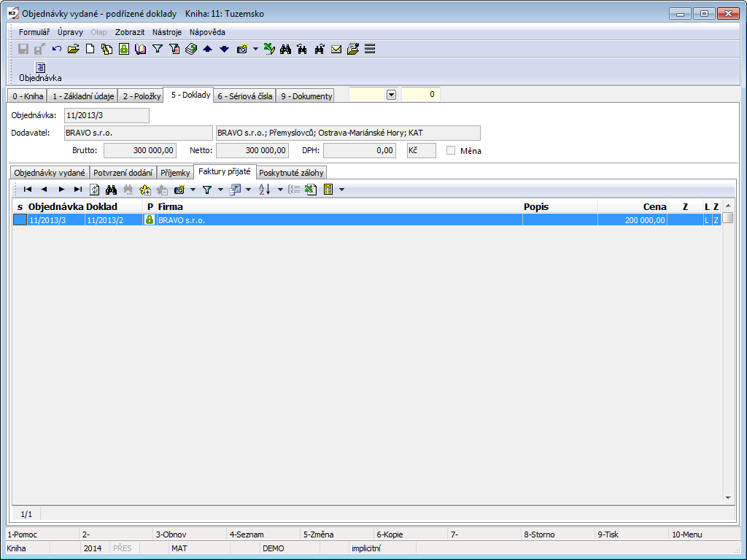Open the yellow folder icon in main toolbar
747x560 pixels.
coord(74,49)
